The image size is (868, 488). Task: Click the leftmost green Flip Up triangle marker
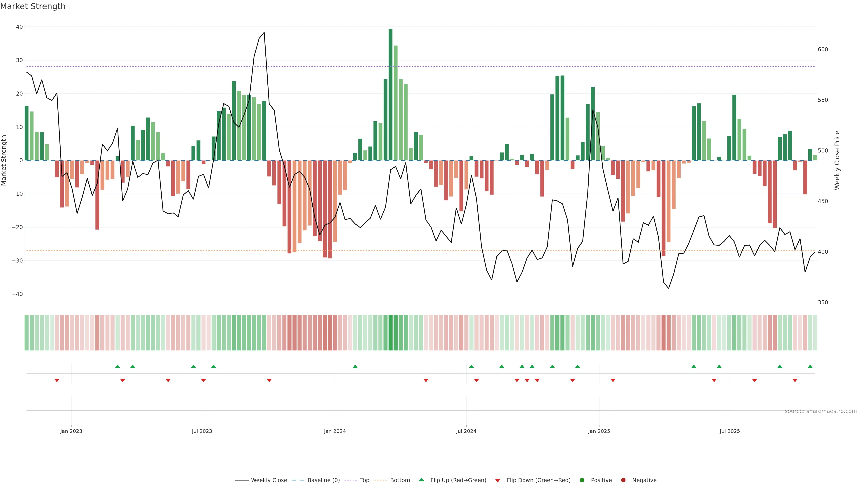click(117, 366)
